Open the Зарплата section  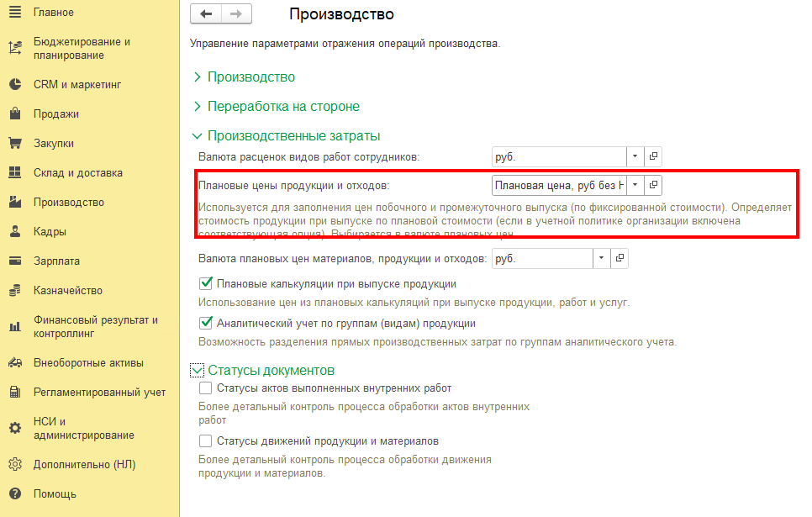coord(56,261)
